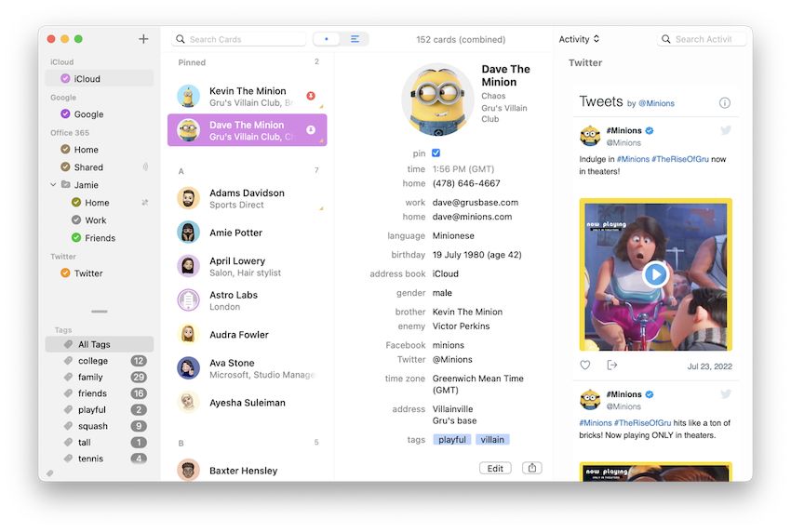Screen dimensions: 791x532
Task: Click the sidebar resize handle above Tags
Action: [x=100, y=312]
